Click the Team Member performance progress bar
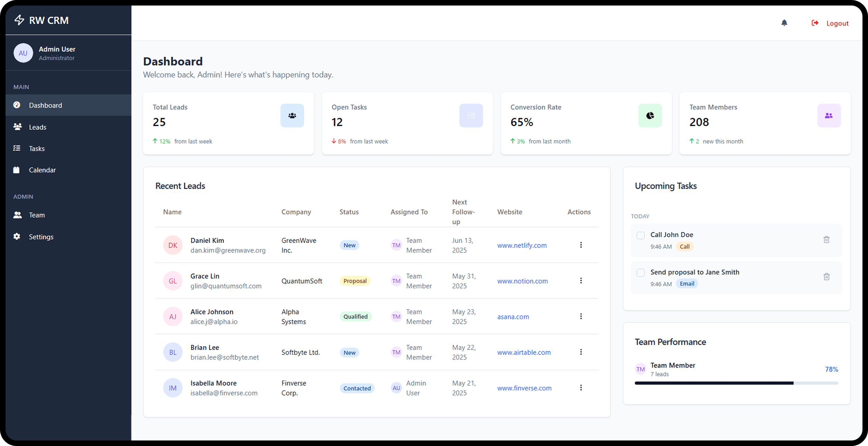This screenshot has width=868, height=446. 736,383
